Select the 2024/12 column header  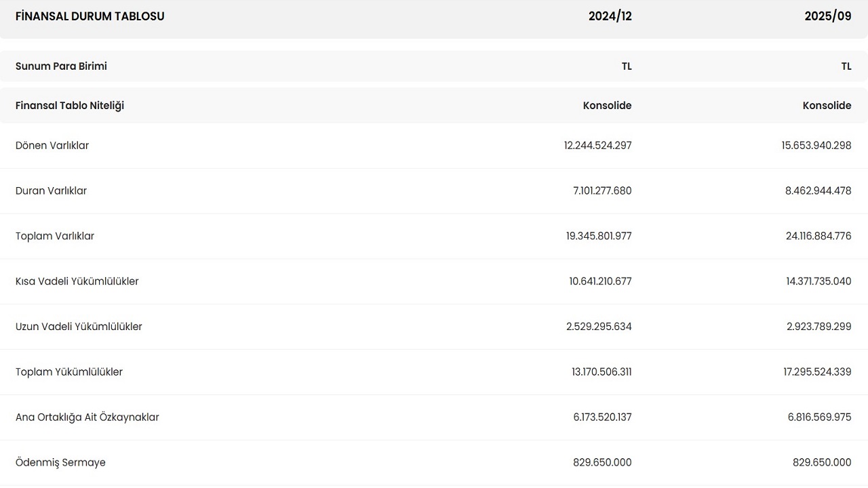click(610, 16)
